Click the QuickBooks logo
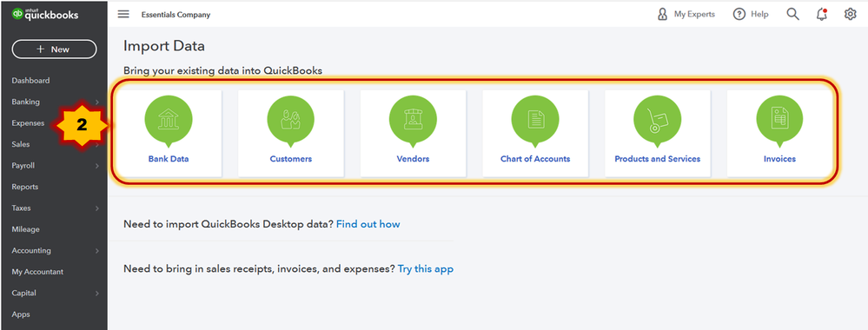The image size is (868, 330). 45,15
